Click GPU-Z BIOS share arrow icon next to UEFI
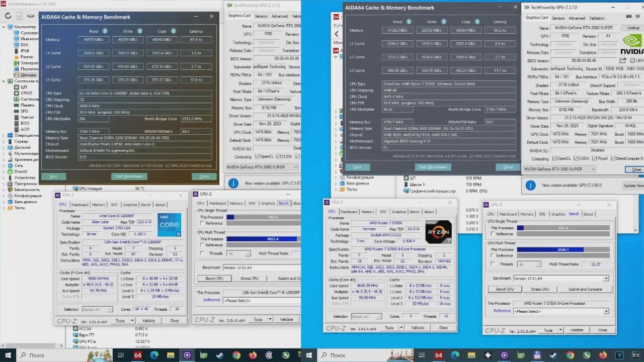644x362 pixels. click(x=623, y=60)
